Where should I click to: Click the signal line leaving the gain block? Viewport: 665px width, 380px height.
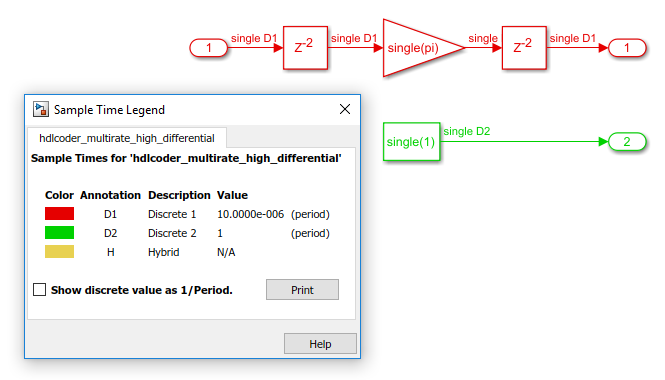pyautogui.click(x=483, y=48)
